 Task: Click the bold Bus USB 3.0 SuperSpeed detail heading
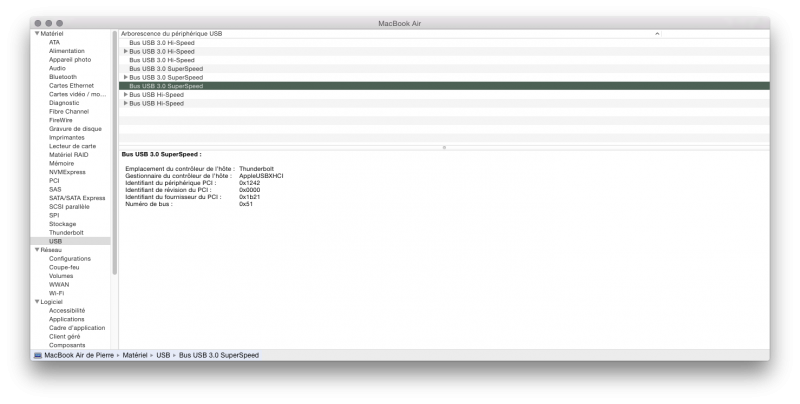coord(161,154)
